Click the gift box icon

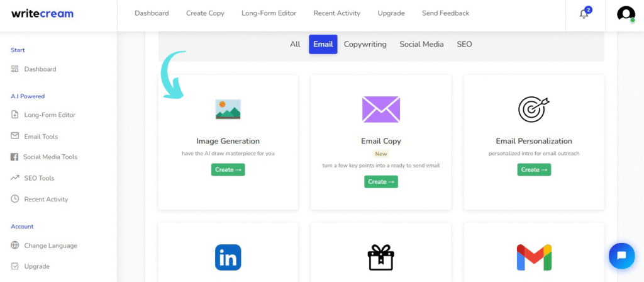tap(380, 257)
